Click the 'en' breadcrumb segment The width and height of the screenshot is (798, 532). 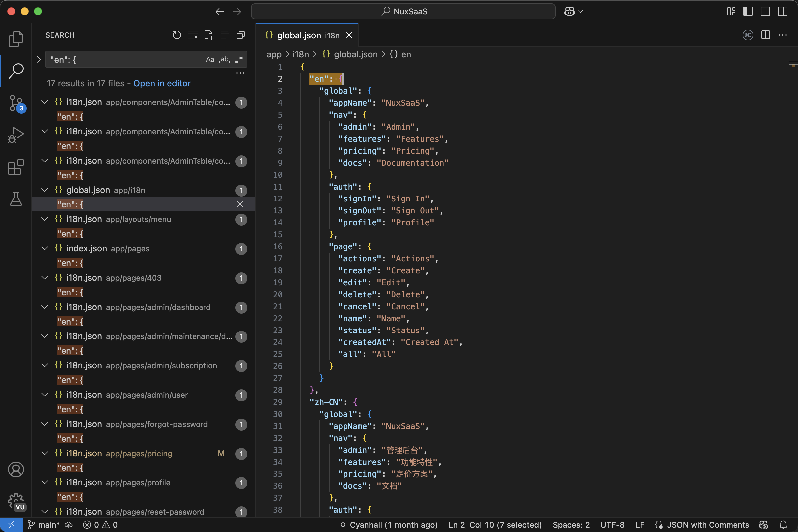pos(406,54)
